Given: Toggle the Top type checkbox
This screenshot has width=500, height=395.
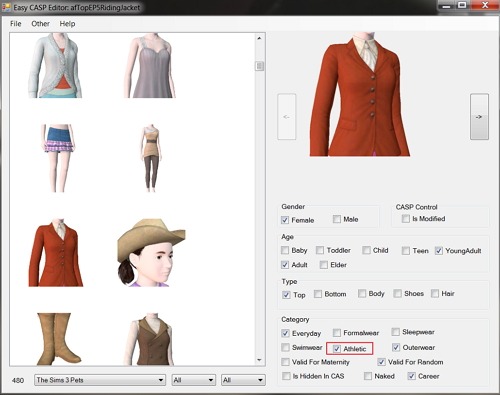Looking at the screenshot, I should pos(286,295).
